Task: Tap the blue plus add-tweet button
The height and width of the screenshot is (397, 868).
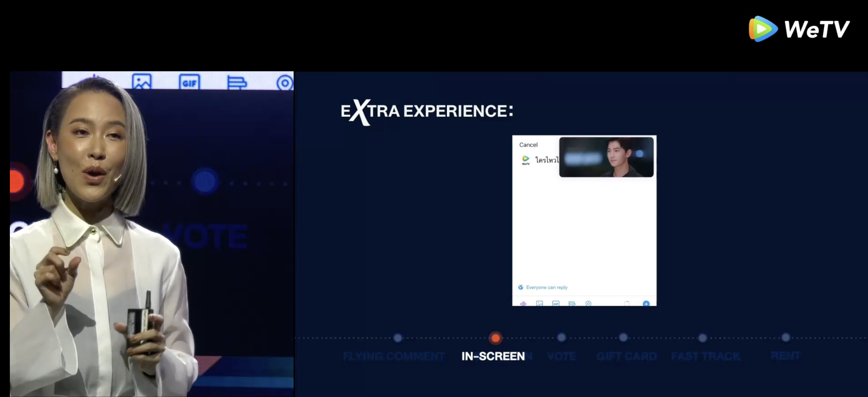Action: 646,303
